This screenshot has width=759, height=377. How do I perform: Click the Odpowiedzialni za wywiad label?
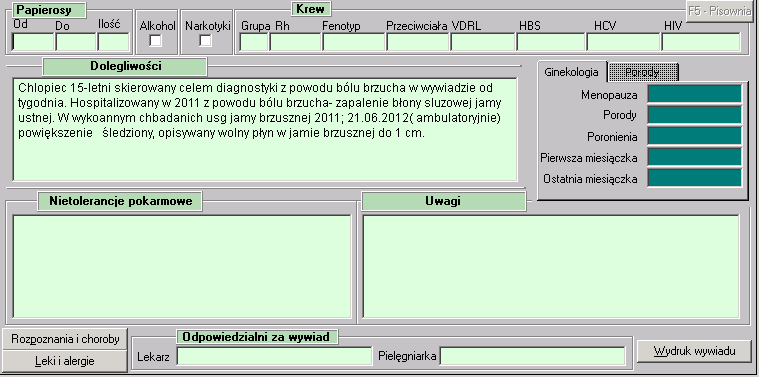pyautogui.click(x=257, y=337)
